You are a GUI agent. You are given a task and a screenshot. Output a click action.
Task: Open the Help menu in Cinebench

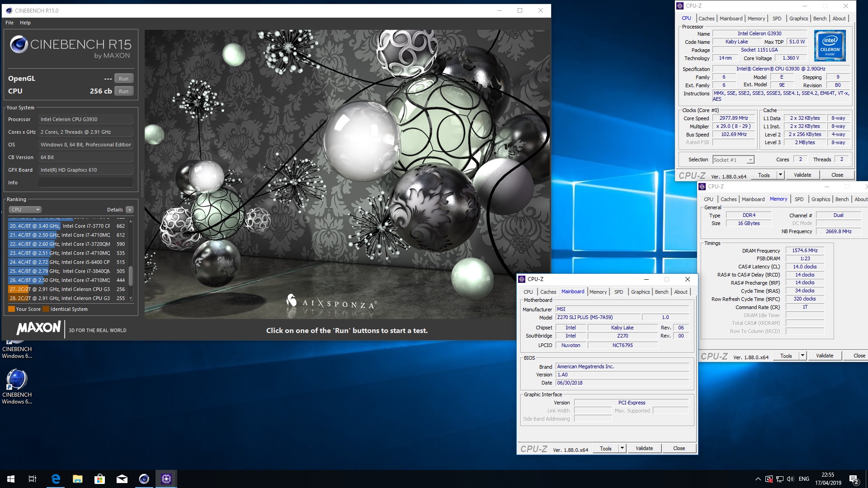(x=25, y=23)
